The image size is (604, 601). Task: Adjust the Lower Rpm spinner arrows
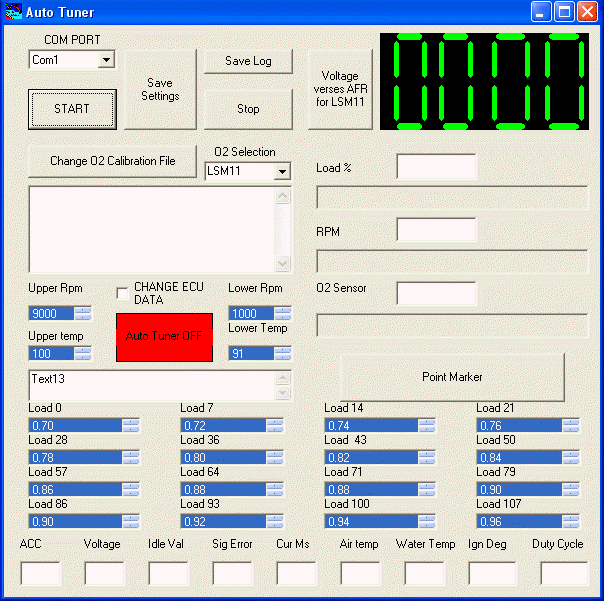(x=282, y=313)
